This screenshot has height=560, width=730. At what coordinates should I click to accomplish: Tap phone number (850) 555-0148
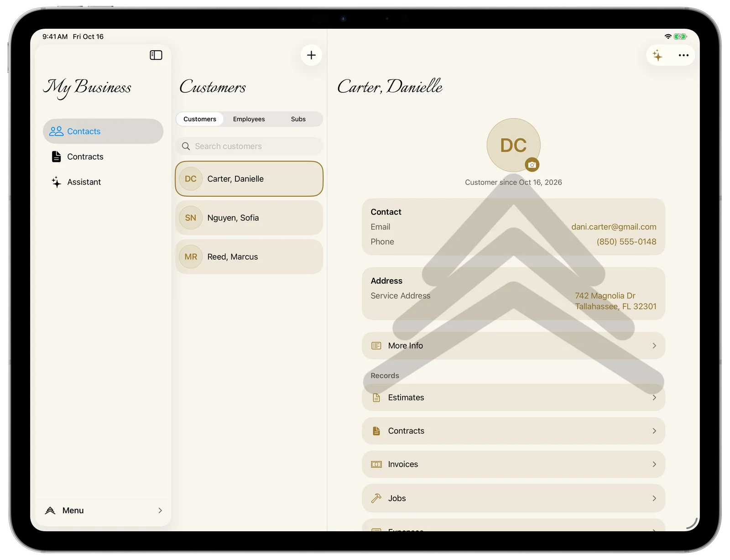pyautogui.click(x=626, y=242)
